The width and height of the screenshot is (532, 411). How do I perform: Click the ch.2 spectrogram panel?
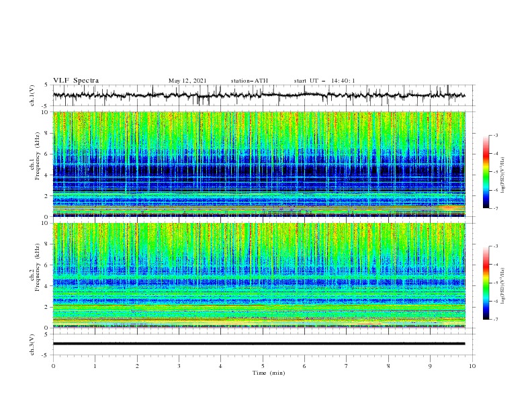click(259, 275)
